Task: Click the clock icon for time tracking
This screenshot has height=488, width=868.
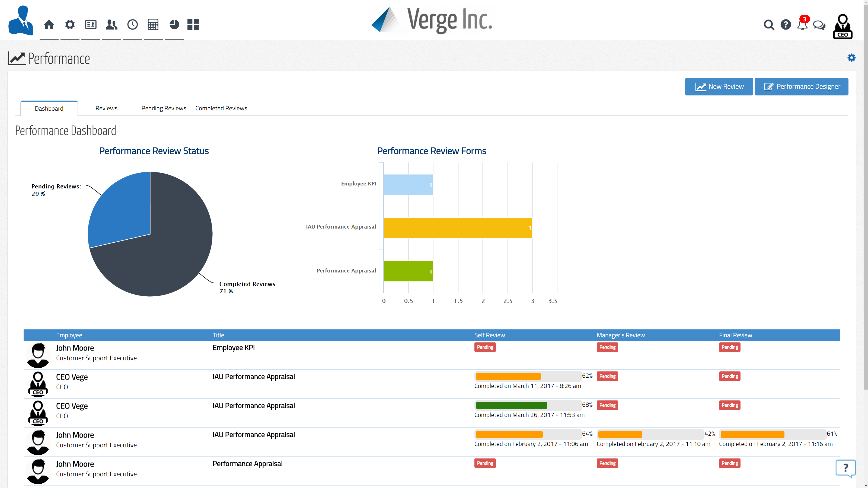Action: (132, 25)
